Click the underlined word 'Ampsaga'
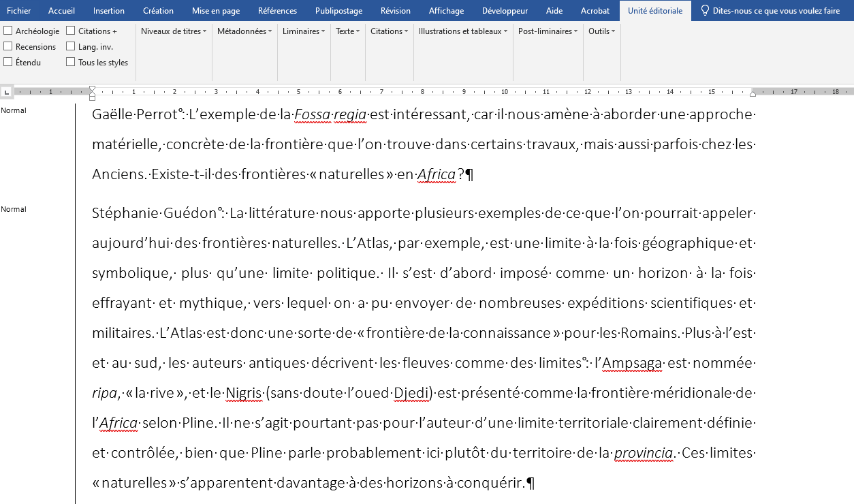The width and height of the screenshot is (854, 504). 633,363
